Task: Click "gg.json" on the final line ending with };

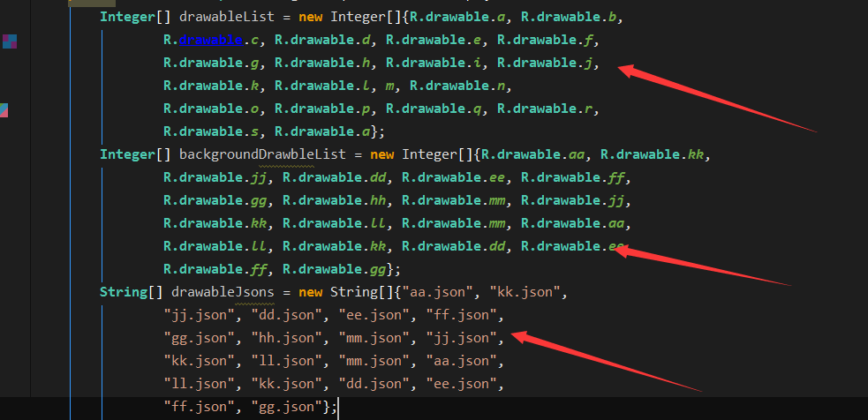Action: coord(286,407)
